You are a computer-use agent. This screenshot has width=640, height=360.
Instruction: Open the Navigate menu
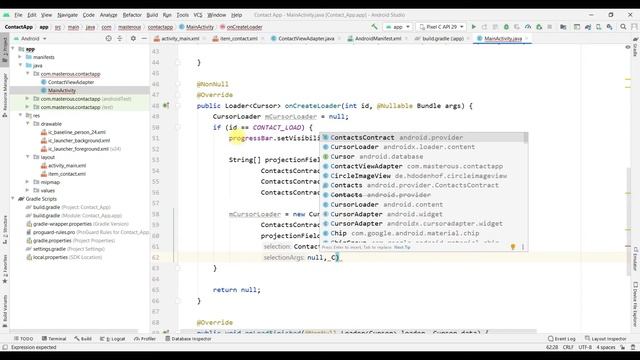[67, 15]
